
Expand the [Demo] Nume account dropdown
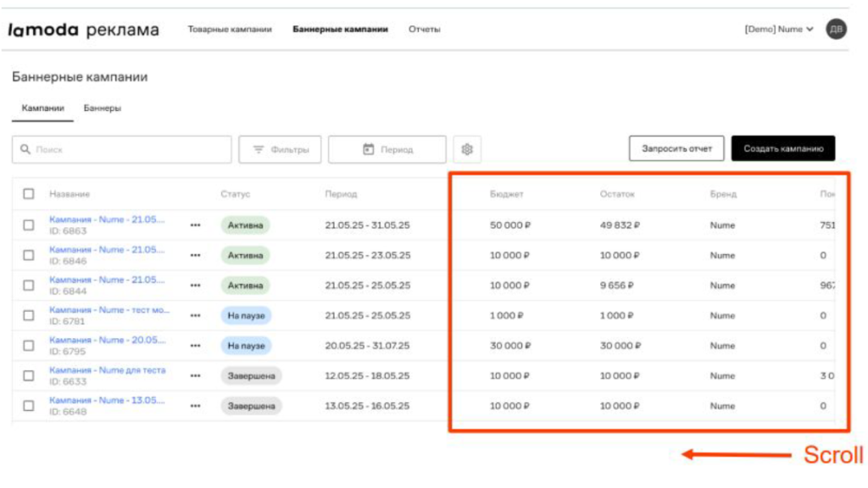click(x=778, y=30)
